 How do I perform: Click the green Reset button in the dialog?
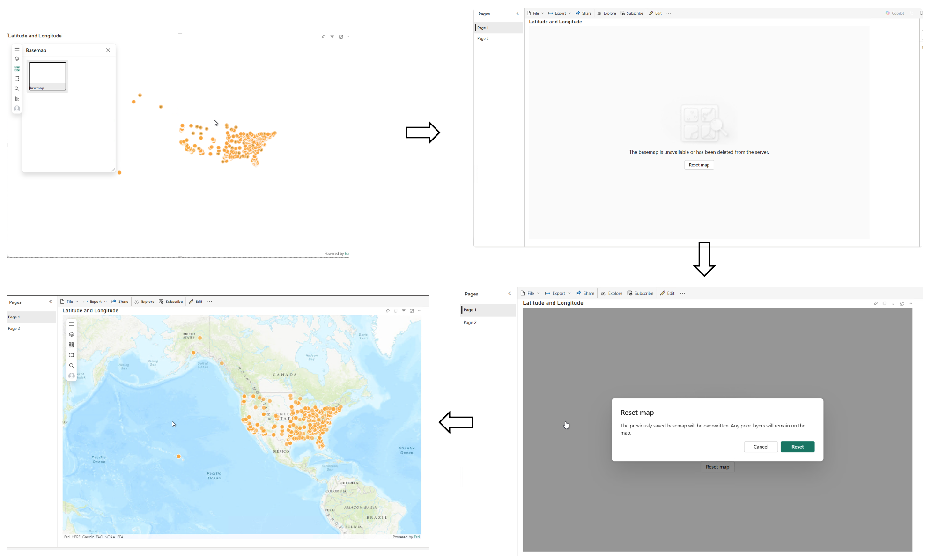tap(798, 447)
